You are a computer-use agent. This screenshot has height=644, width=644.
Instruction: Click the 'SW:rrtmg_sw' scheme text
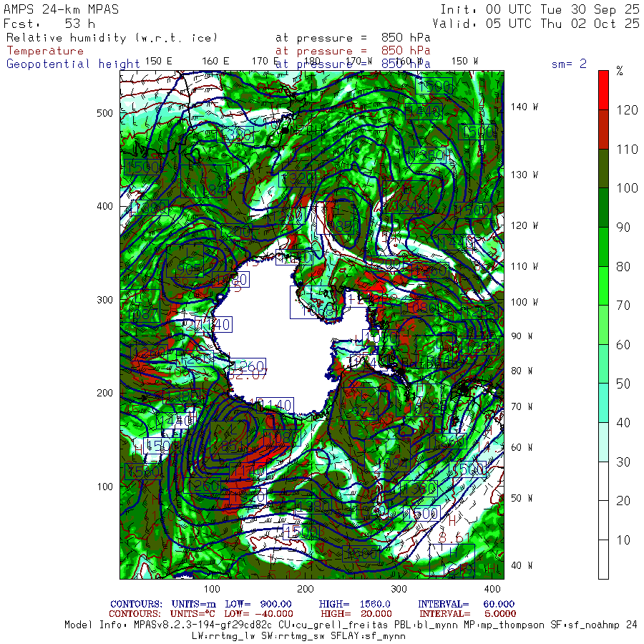click(x=293, y=636)
